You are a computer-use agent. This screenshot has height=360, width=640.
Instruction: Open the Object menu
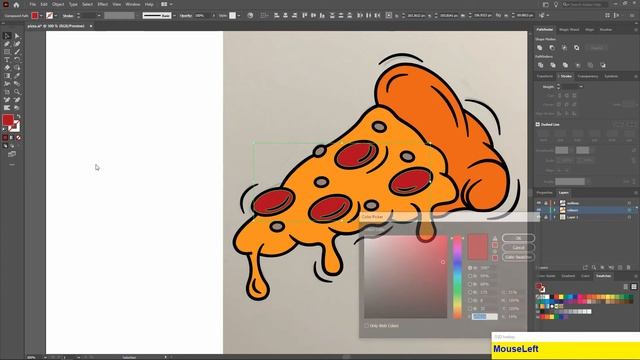click(x=58, y=4)
